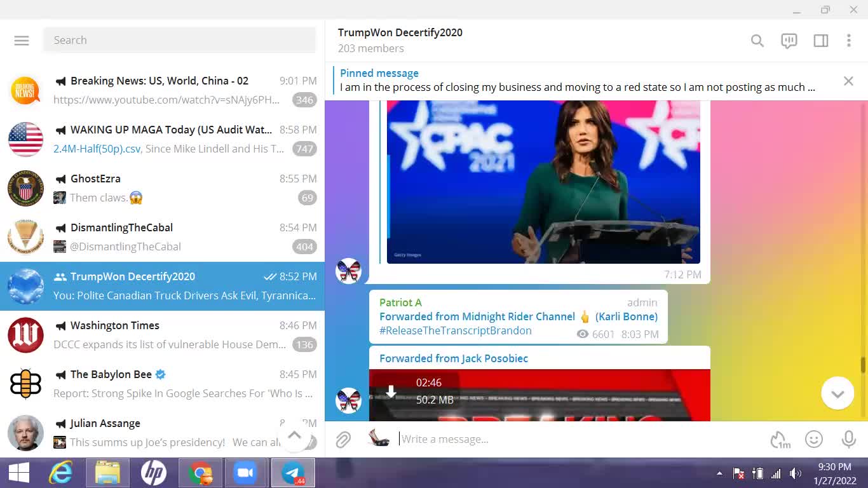Open the emoji picker smiley icon
Screen dimensions: 868x488
[x=814, y=439]
